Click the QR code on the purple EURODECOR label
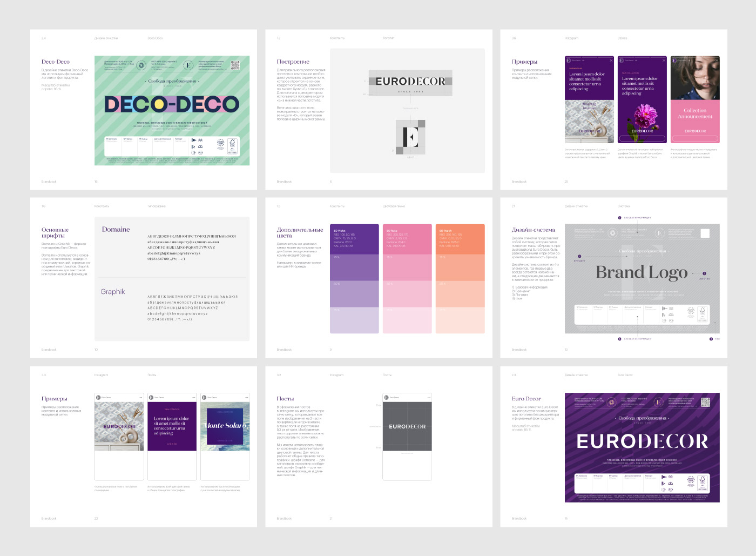 pos(705,402)
